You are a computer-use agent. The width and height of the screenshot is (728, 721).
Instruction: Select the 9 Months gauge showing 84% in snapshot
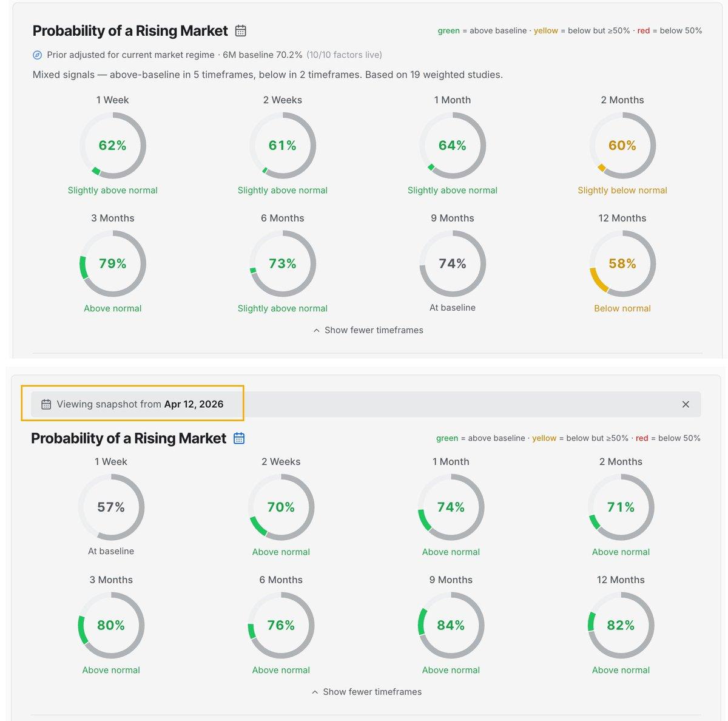pos(451,625)
